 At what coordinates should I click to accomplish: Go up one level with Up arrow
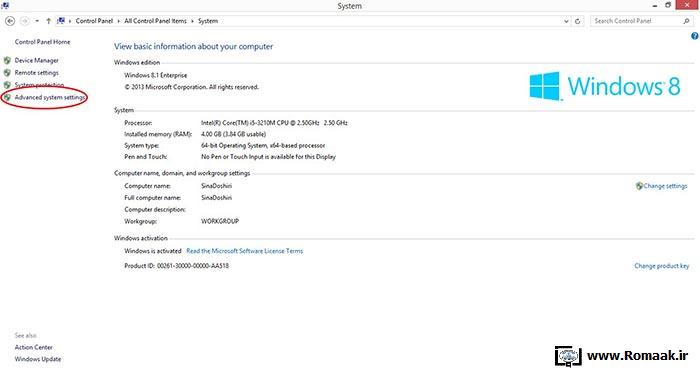click(48, 21)
